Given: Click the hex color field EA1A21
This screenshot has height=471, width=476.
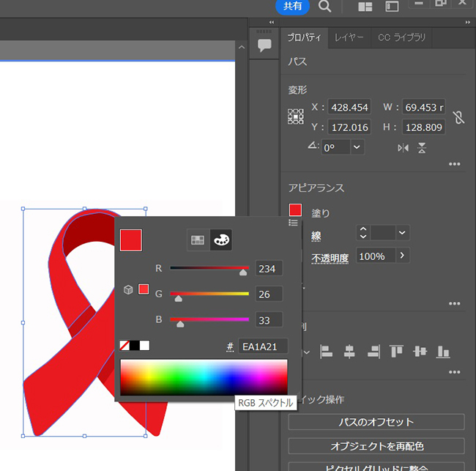Looking at the screenshot, I should (263, 346).
